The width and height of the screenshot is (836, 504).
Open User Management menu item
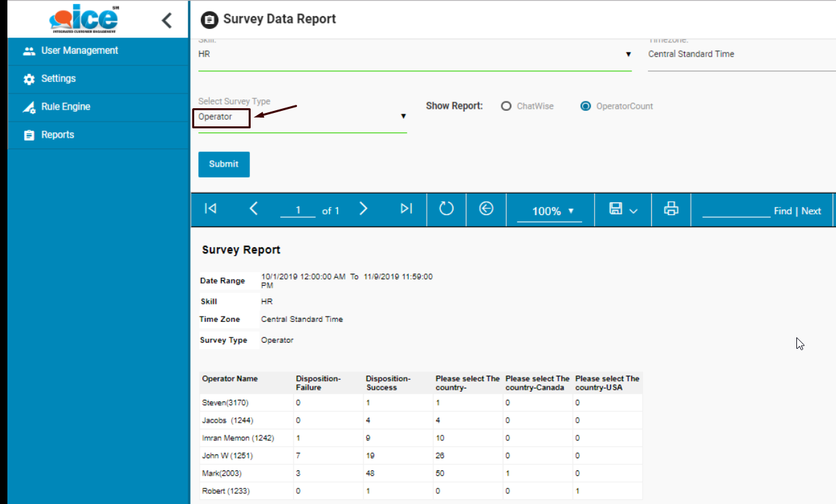click(79, 50)
